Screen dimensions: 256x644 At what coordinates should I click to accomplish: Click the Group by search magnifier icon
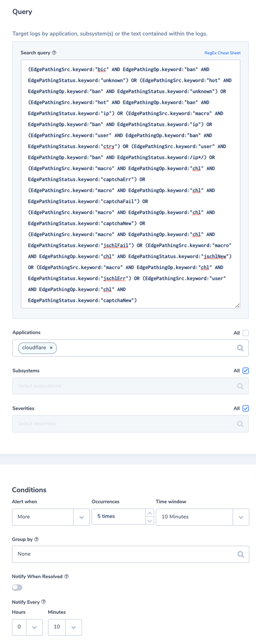click(x=241, y=554)
